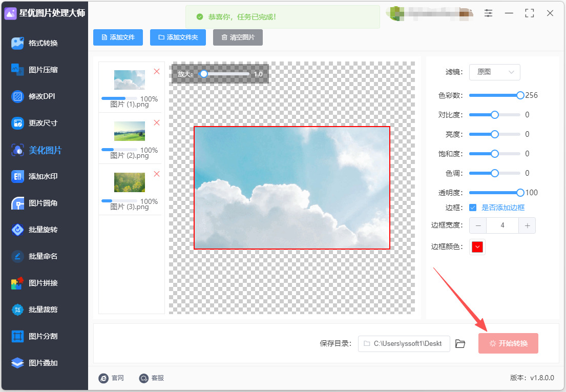Click the 保存目录 path input field
Image resolution: width=566 pixels, height=392 pixels.
(404, 344)
